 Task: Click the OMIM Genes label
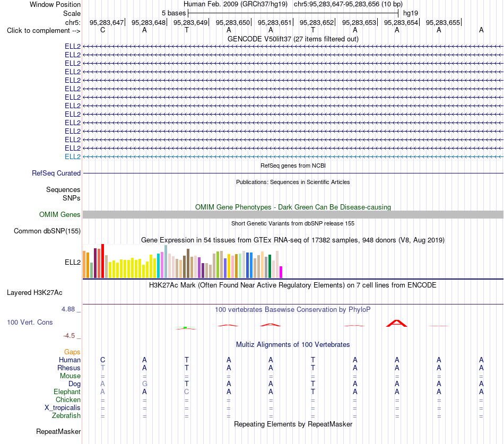60,214
